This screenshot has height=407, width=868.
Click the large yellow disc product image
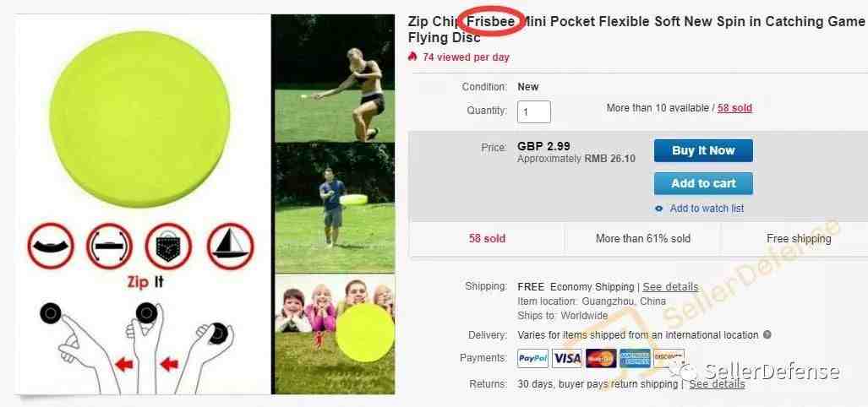[140, 119]
